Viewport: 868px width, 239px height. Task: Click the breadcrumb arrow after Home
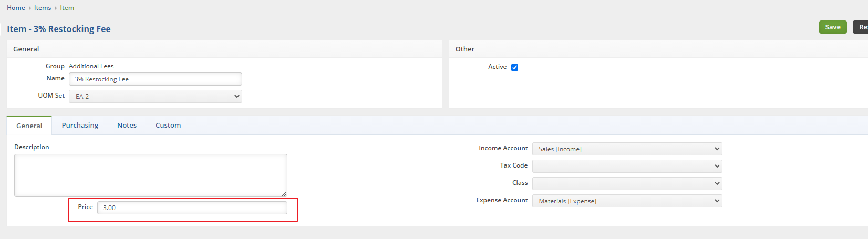pyautogui.click(x=29, y=8)
